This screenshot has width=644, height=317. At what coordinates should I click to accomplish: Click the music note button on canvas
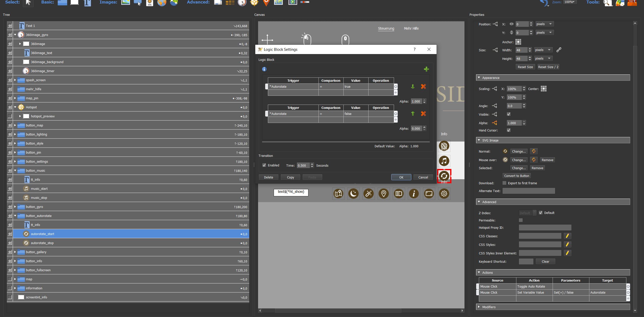coord(444,161)
